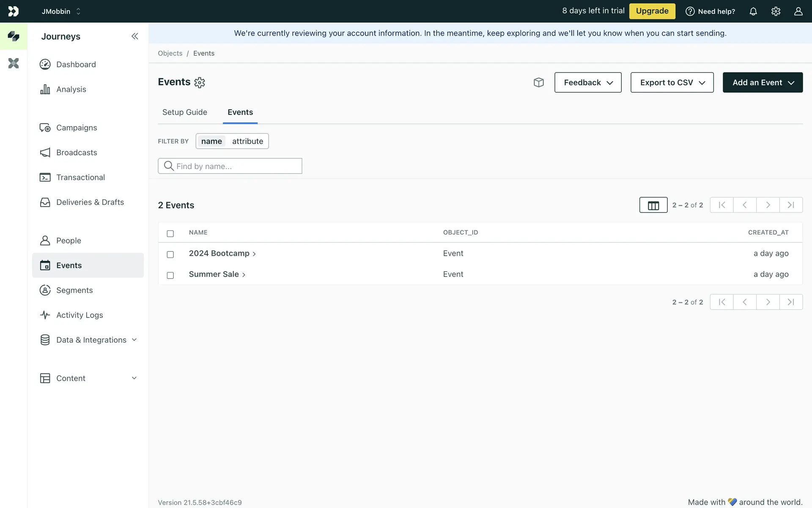Select all events via header checkbox
This screenshot has height=508, width=812.
[170, 234]
